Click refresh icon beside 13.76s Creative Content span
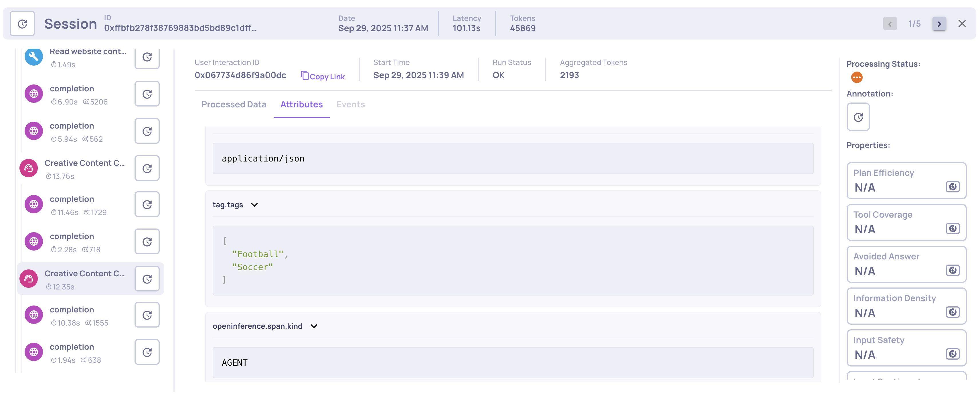The image size is (980, 398). click(x=147, y=169)
